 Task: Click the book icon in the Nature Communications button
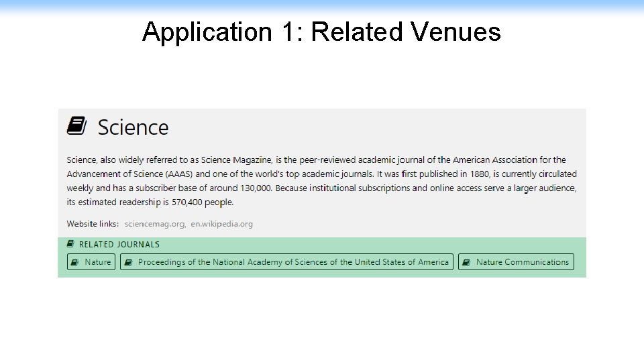[x=466, y=262]
